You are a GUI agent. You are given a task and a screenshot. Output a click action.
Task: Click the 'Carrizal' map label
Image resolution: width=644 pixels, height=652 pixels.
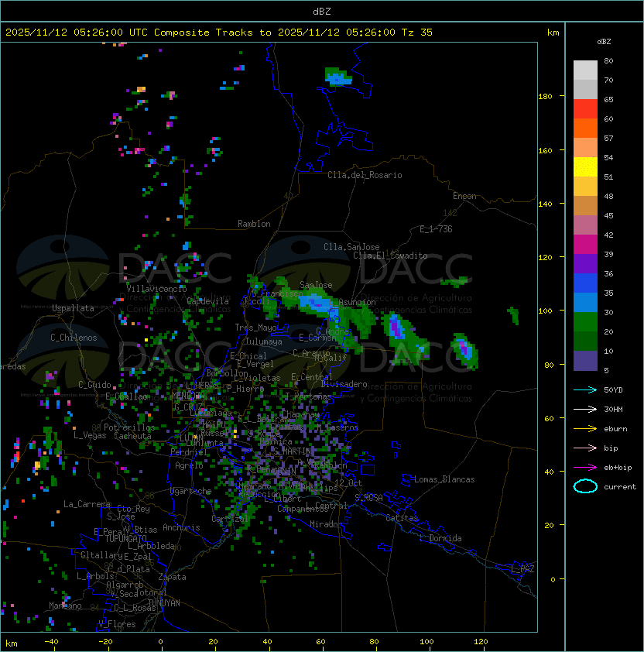click(x=230, y=519)
